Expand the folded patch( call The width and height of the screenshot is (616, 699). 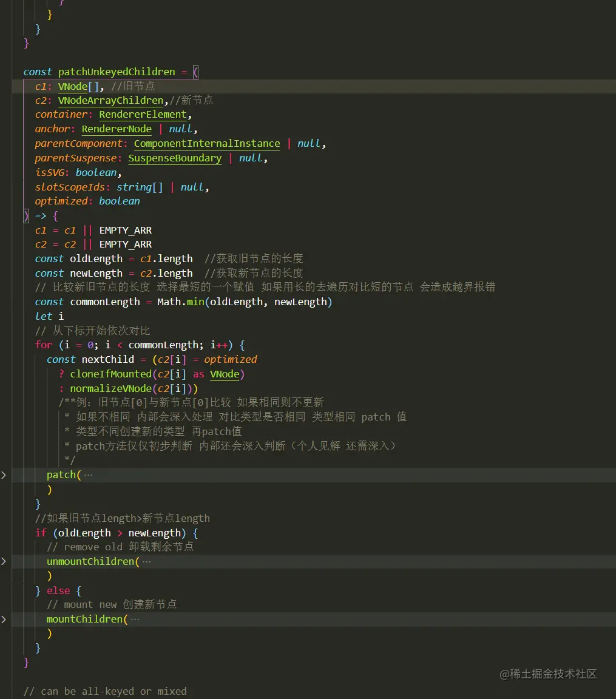[4, 474]
